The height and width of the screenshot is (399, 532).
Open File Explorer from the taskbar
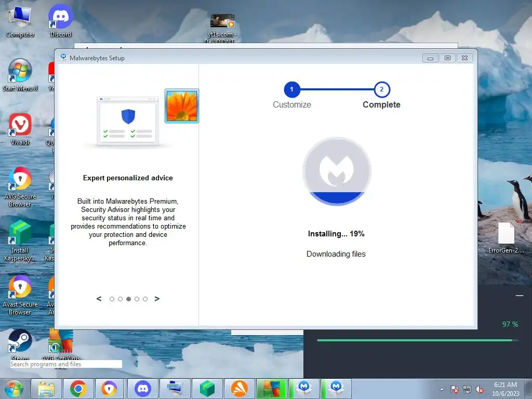coord(46,389)
